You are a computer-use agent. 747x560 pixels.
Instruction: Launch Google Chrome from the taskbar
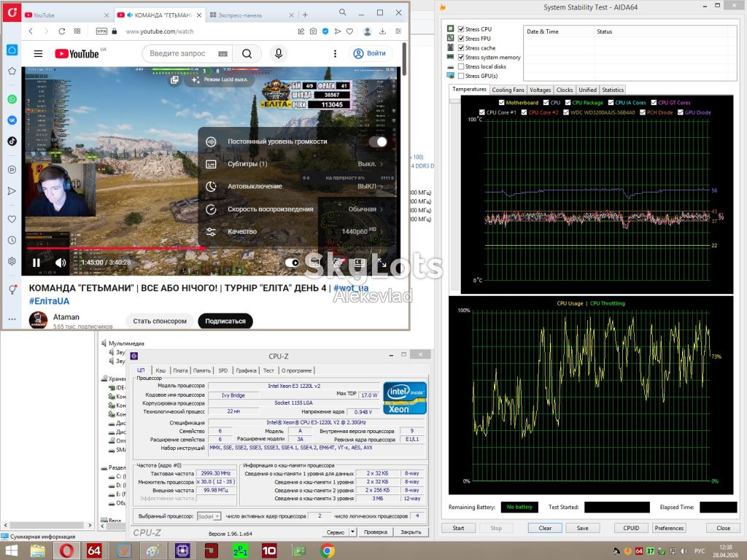pos(328,551)
